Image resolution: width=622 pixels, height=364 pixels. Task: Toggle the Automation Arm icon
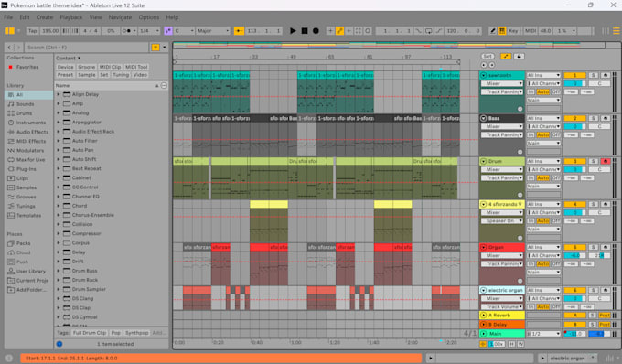click(339, 30)
